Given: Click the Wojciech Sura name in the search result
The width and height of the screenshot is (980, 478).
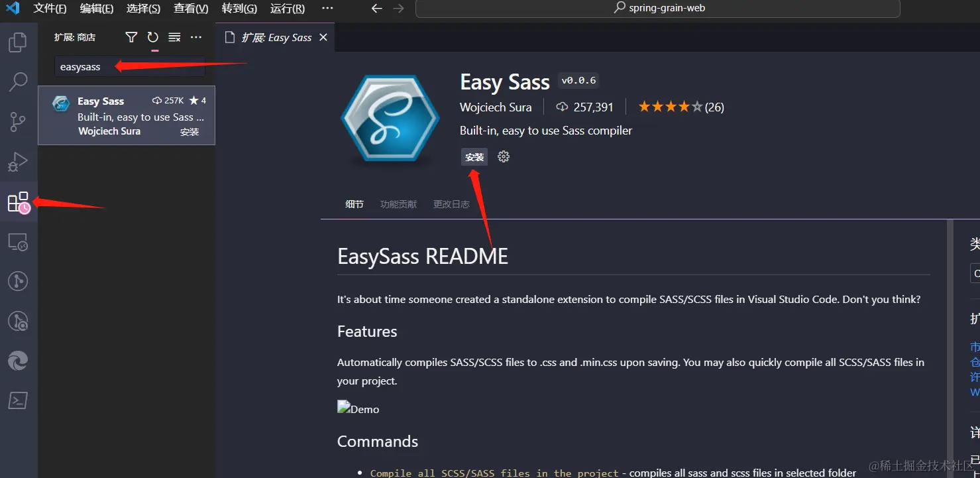Looking at the screenshot, I should click(109, 131).
